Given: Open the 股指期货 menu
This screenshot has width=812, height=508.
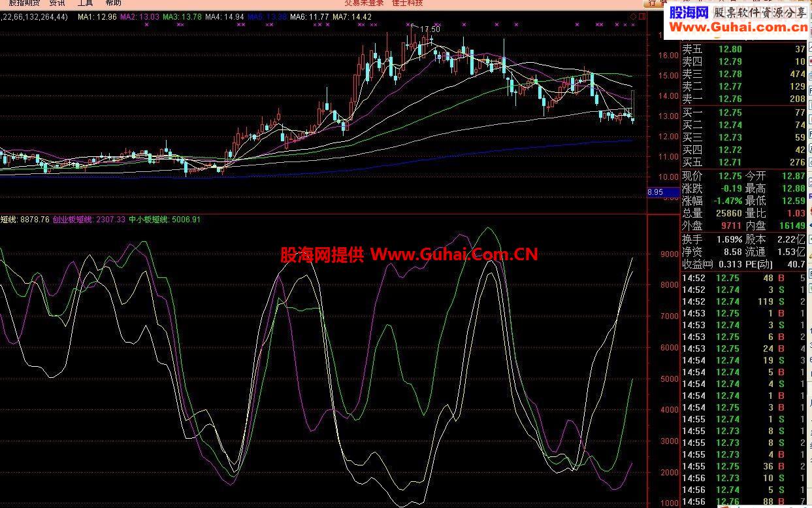Looking at the screenshot, I should click(x=25, y=3).
